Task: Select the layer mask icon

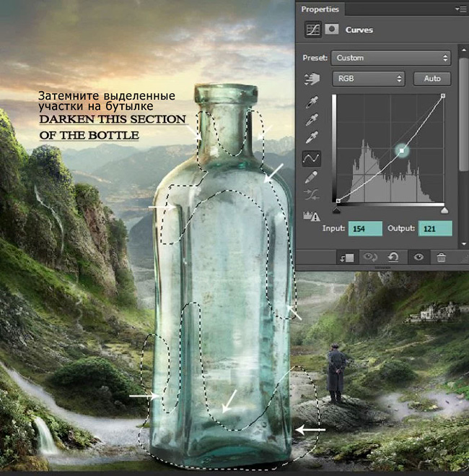Action: tap(332, 30)
